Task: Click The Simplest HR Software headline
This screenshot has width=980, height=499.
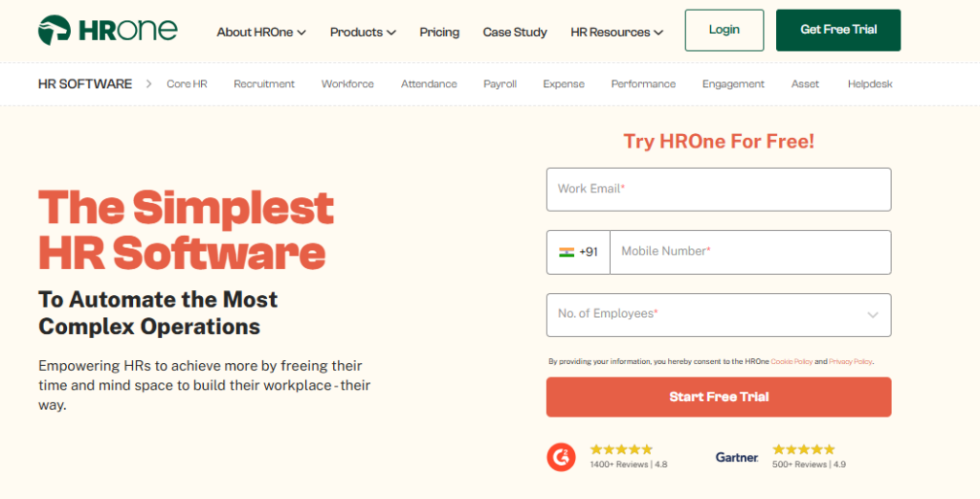Action: point(187,230)
